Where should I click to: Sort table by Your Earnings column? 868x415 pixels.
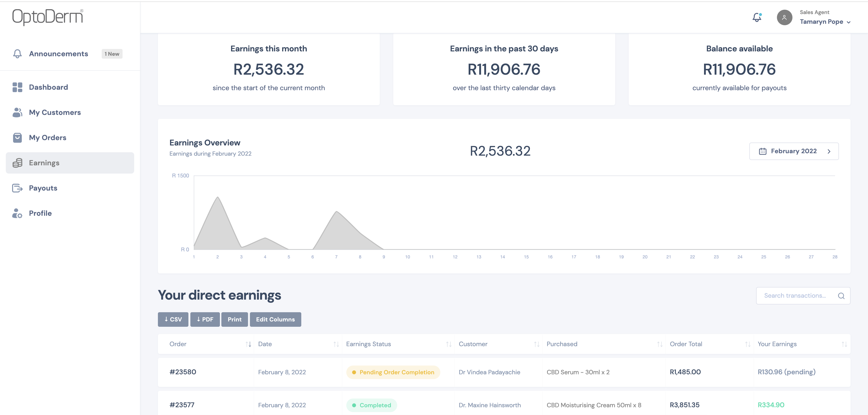point(802,344)
